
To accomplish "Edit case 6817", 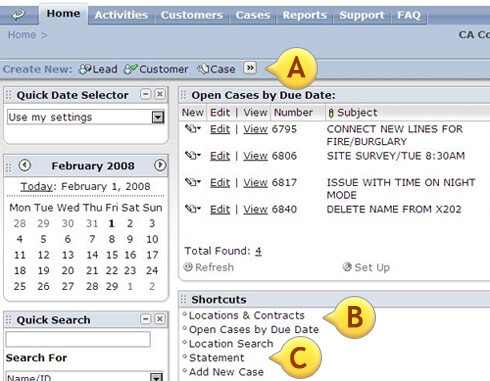I will 220,183.
